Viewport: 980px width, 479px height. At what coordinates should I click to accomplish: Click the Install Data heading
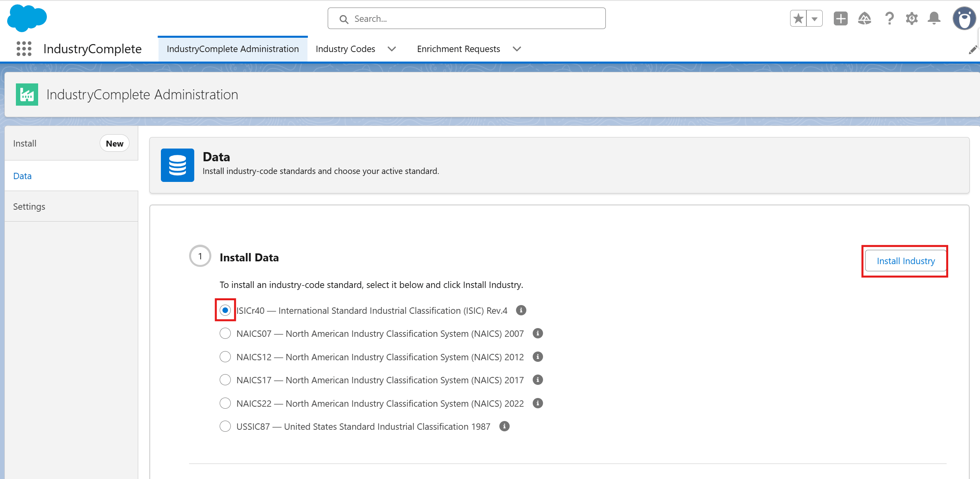click(x=249, y=257)
